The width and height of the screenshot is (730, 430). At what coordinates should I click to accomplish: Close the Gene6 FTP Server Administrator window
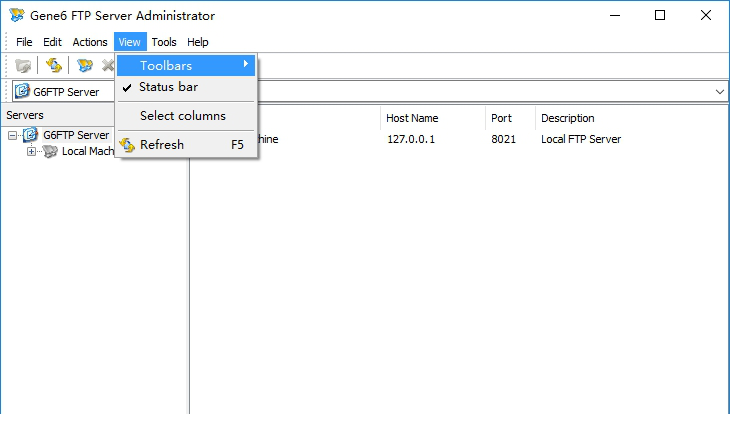point(706,15)
